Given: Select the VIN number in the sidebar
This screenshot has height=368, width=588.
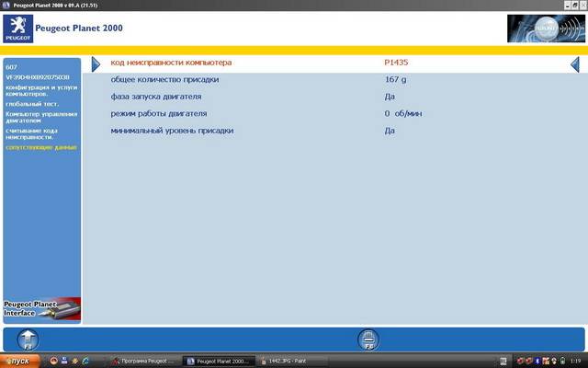Looking at the screenshot, I should (x=38, y=77).
